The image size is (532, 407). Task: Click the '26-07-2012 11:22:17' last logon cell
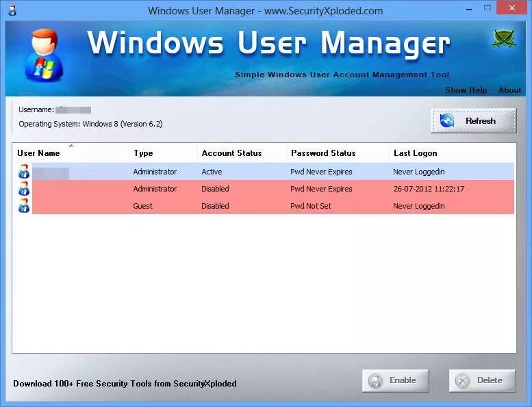point(429,189)
